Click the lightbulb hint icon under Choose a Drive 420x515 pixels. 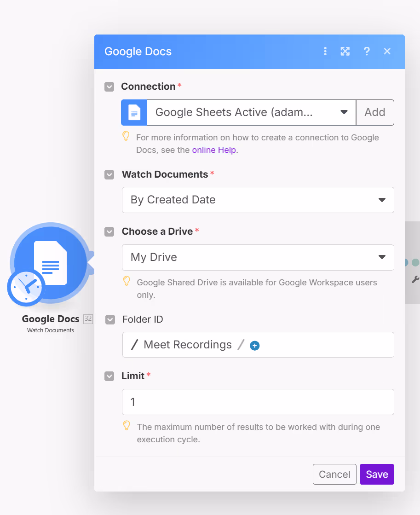(x=127, y=281)
